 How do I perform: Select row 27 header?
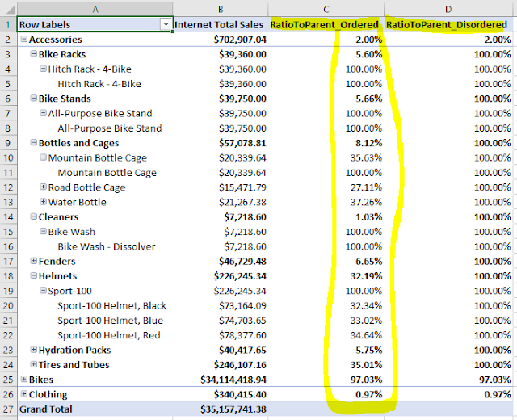[x=8, y=409]
